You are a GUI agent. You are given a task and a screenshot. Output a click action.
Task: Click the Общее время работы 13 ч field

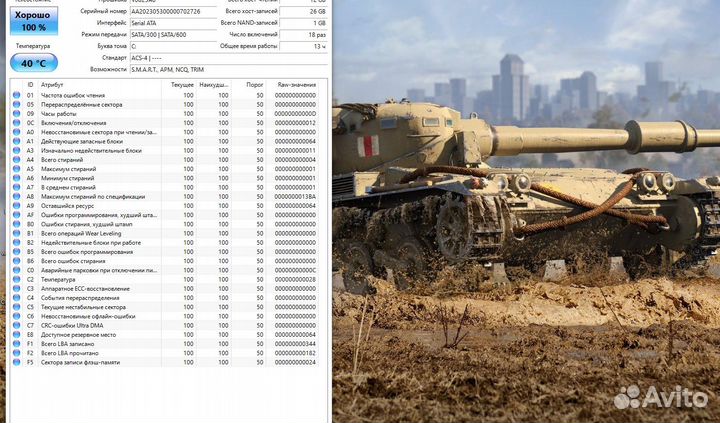coord(304,46)
